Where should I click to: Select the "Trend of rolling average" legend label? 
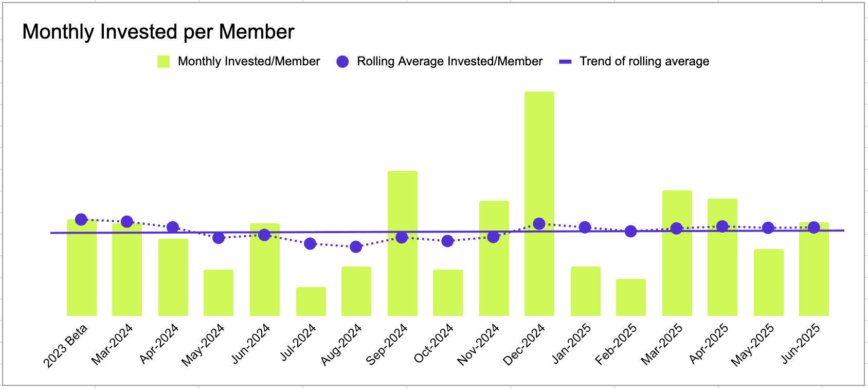point(644,62)
